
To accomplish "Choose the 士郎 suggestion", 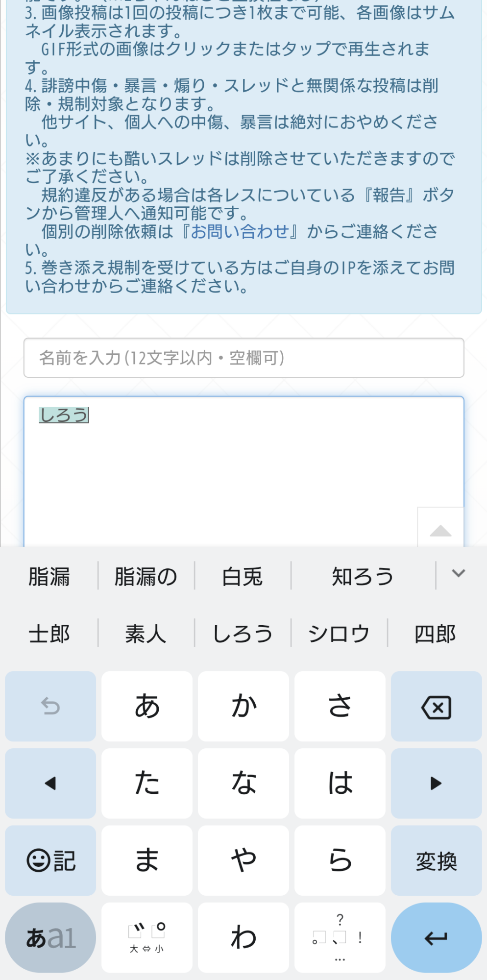I will pos(49,634).
